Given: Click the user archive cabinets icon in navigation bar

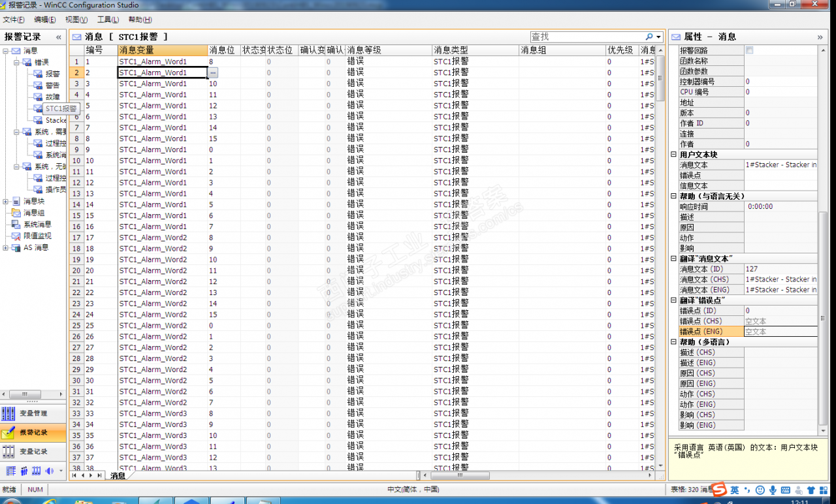Looking at the screenshot, I should (x=37, y=471).
